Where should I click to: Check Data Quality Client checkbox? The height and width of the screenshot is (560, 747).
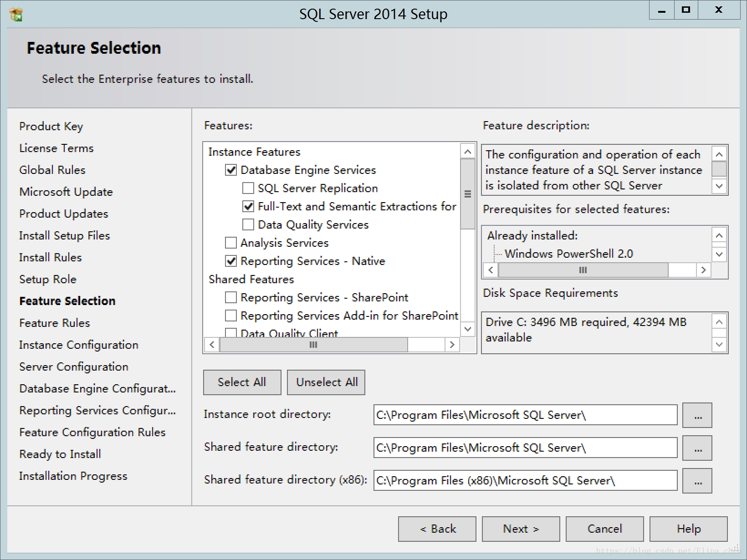231,333
